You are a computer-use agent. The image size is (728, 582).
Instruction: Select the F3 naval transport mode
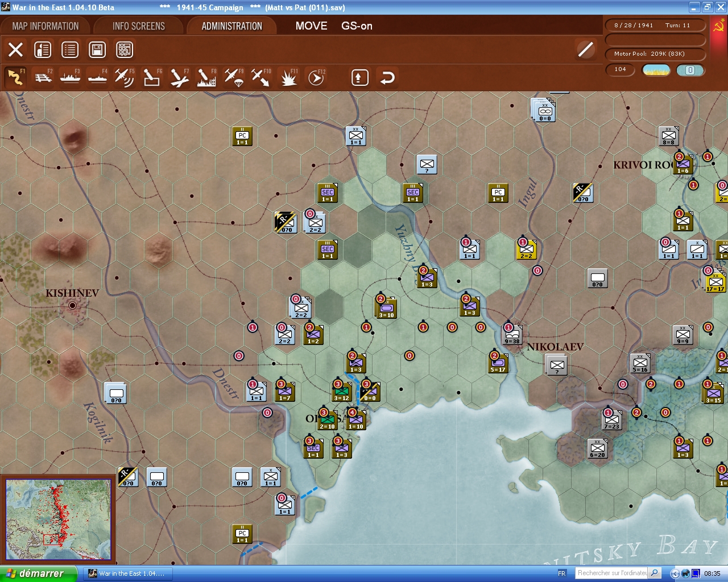[x=71, y=77]
